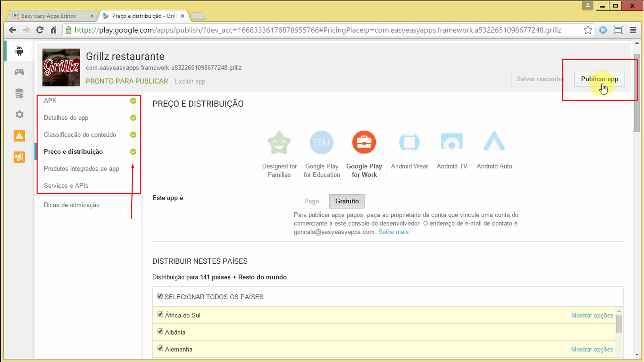The width and height of the screenshot is (644, 362).
Task: Open Alerts via the orange warning icon
Action: [x=19, y=136]
